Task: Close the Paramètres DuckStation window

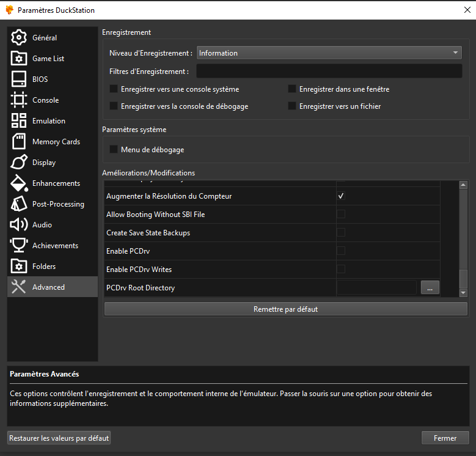Action: click(x=467, y=10)
